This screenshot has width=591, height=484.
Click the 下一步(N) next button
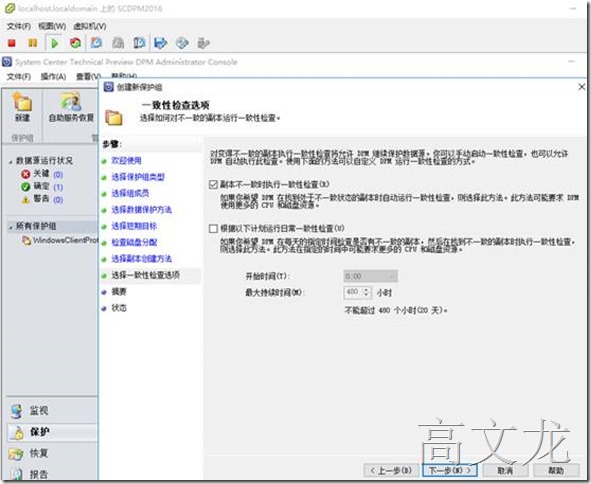pyautogui.click(x=450, y=470)
